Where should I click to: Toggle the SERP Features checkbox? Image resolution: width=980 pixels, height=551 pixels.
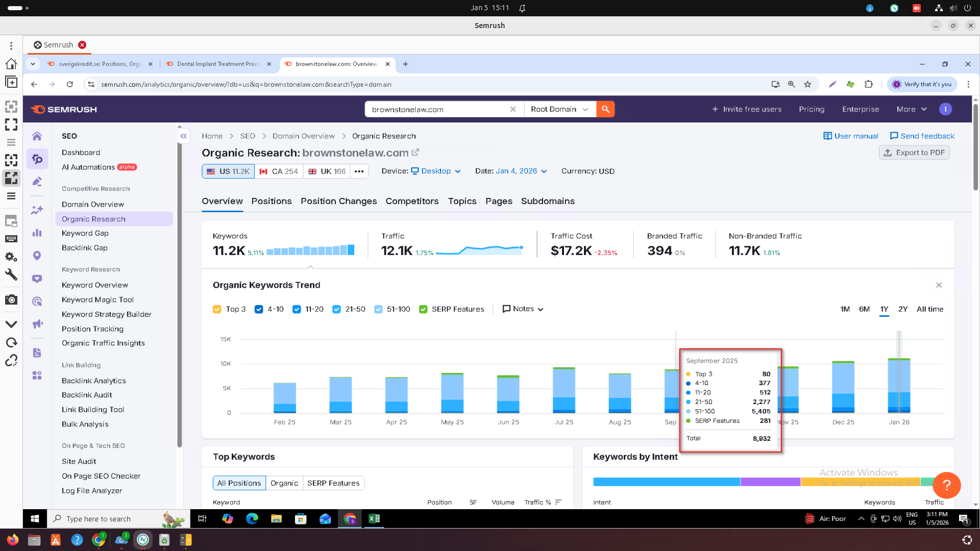[x=423, y=309]
